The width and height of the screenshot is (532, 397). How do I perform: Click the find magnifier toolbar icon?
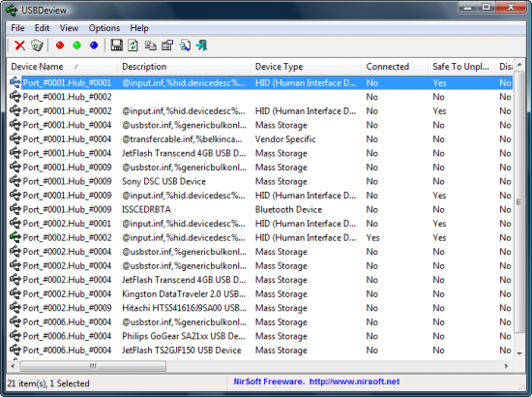(185, 46)
